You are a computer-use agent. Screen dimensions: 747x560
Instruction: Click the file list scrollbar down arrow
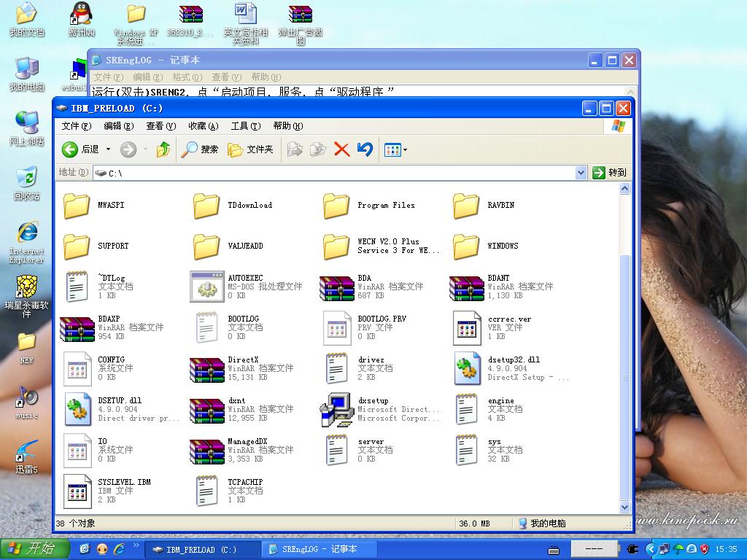point(624,507)
